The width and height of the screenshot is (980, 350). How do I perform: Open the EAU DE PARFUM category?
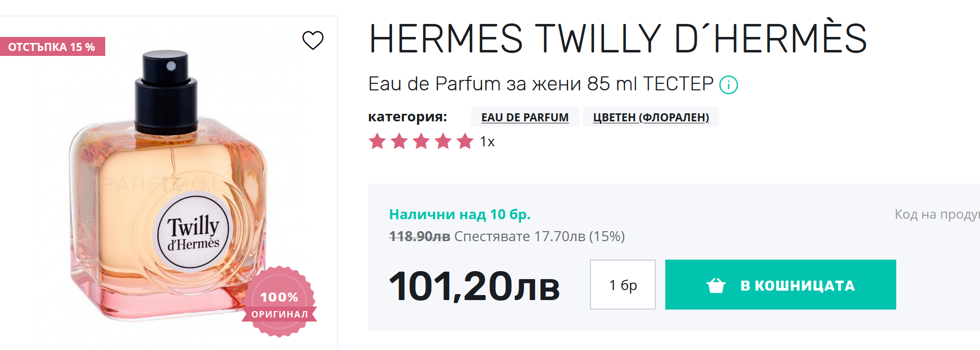[525, 117]
